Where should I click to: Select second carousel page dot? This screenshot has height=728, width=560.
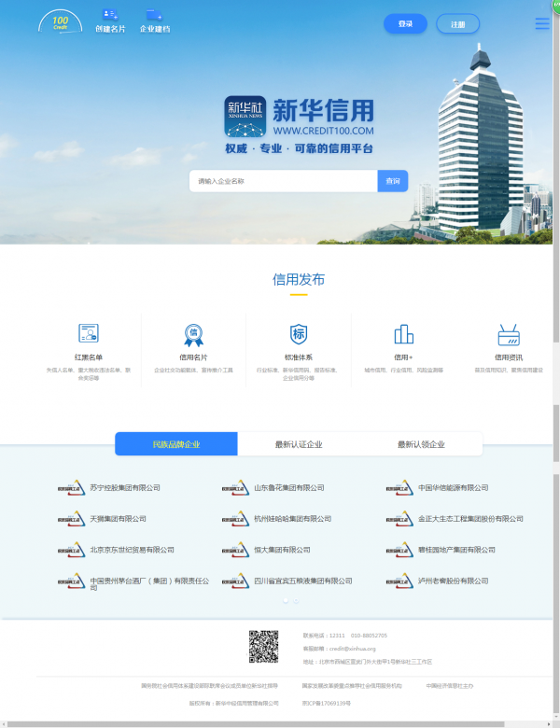pos(296,601)
